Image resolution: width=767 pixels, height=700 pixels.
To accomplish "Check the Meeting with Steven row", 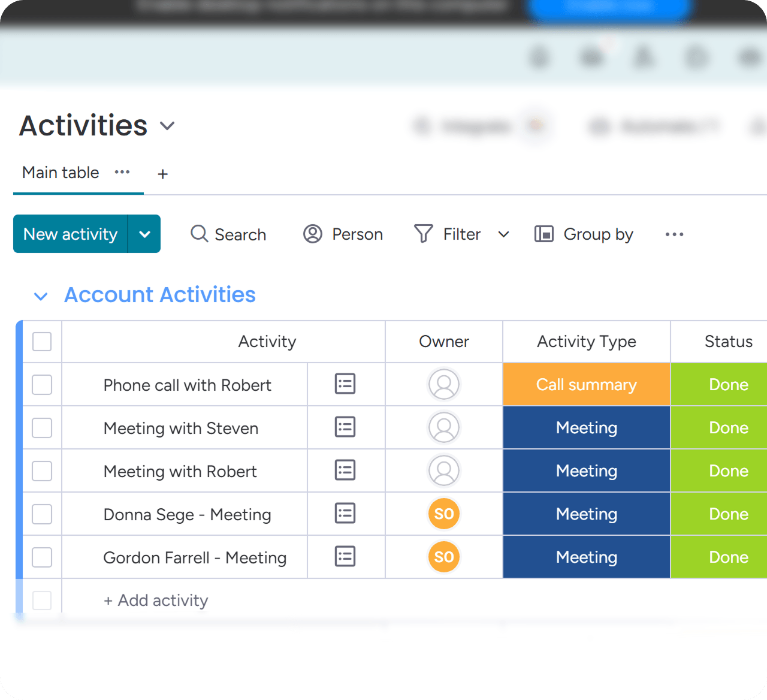I will 42,428.
